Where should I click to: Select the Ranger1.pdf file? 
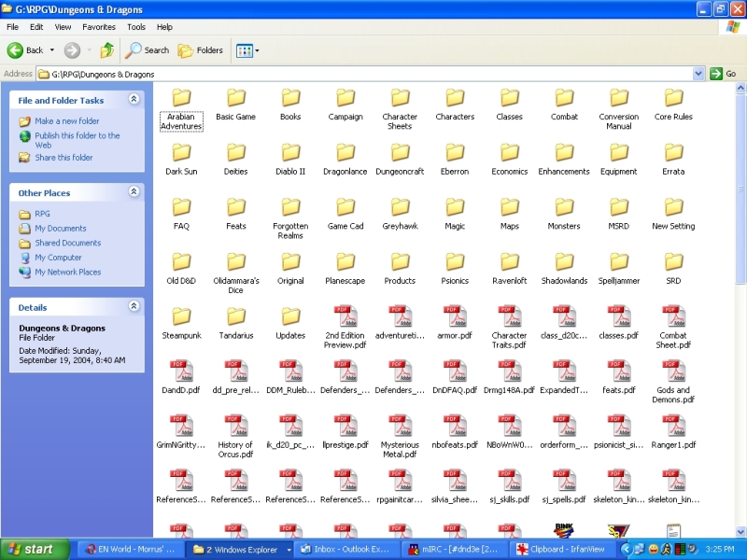point(673,433)
